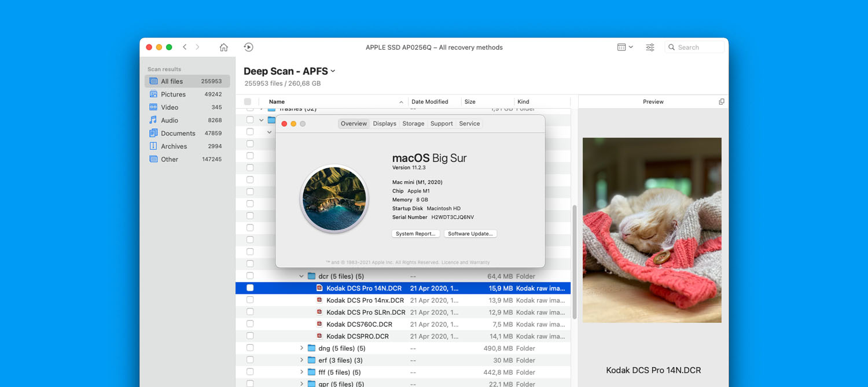Open the filter sliders icon in toolbar
Viewport: 868px width, 387px height.
650,47
